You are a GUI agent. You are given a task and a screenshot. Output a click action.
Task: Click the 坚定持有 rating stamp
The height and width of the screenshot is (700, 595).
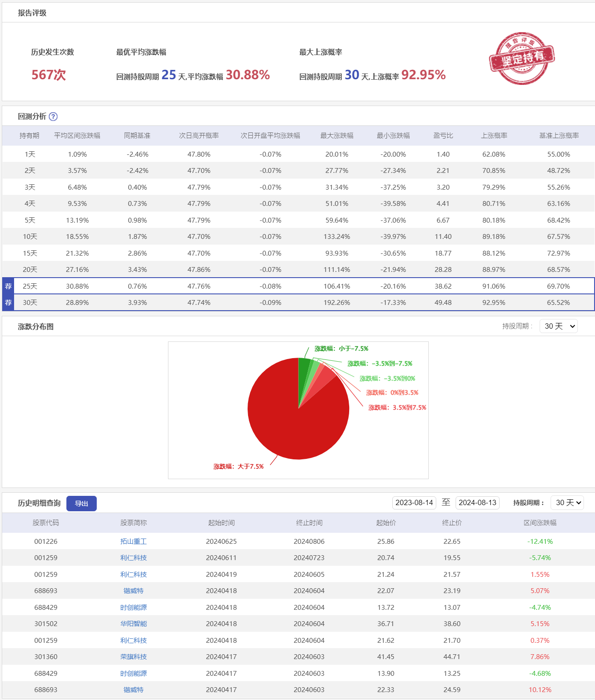(522, 58)
